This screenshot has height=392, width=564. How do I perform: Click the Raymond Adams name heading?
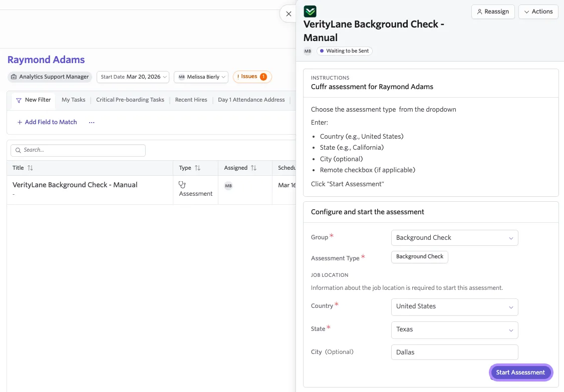coord(46,60)
